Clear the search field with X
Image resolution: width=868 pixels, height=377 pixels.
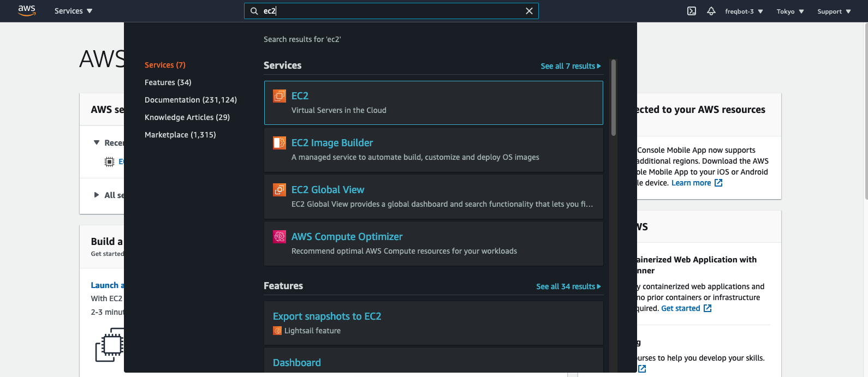(529, 11)
